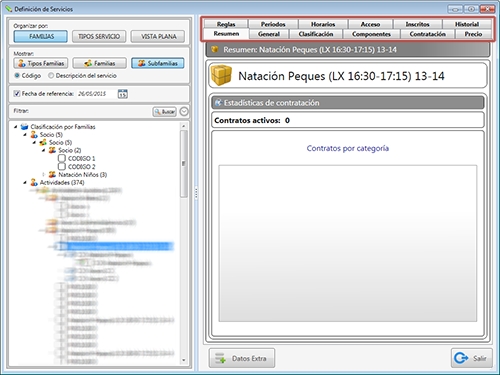
Task: Switch to the Periodos tab
Action: 273,24
